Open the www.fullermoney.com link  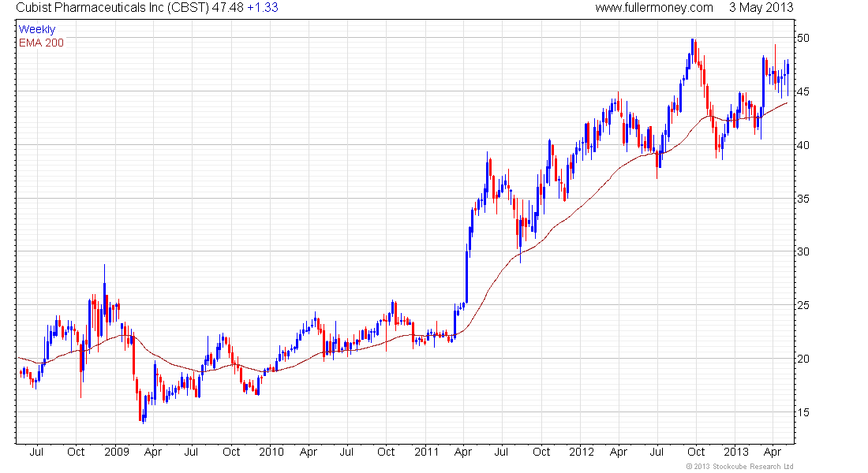pos(654,8)
